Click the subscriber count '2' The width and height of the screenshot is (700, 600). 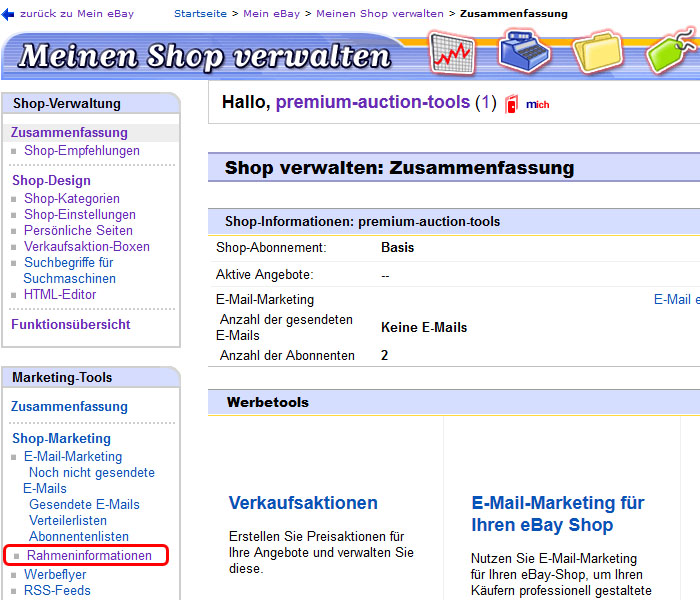tap(384, 355)
